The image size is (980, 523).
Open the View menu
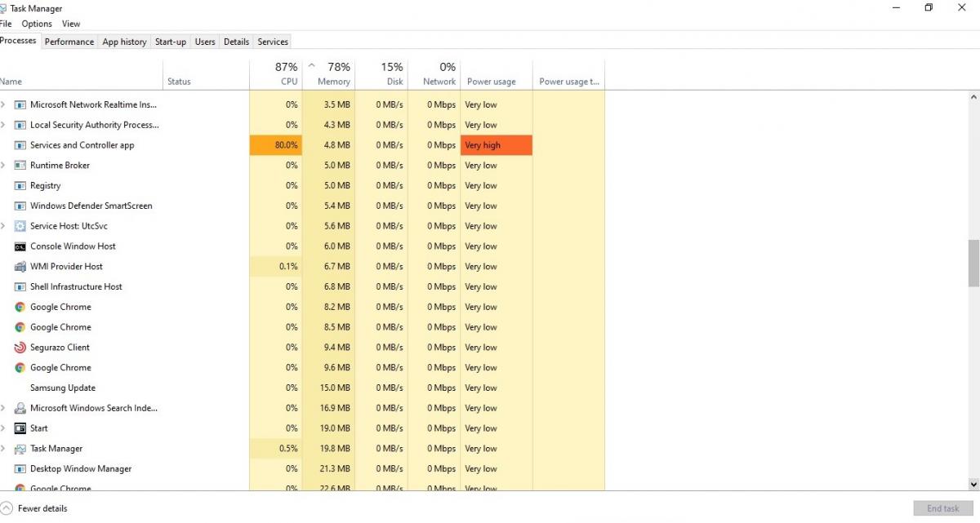click(71, 24)
